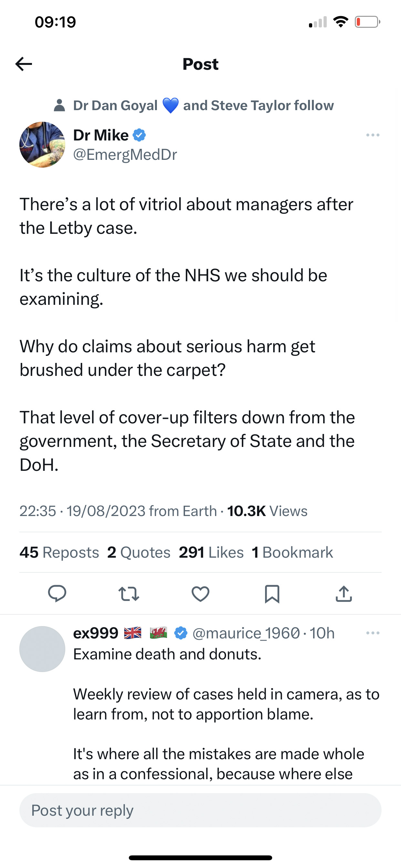Tap the battery indicator in status bar

(x=367, y=22)
